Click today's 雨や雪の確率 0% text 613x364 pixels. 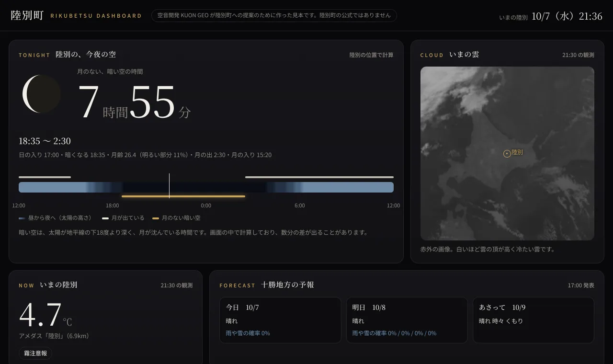(248, 333)
